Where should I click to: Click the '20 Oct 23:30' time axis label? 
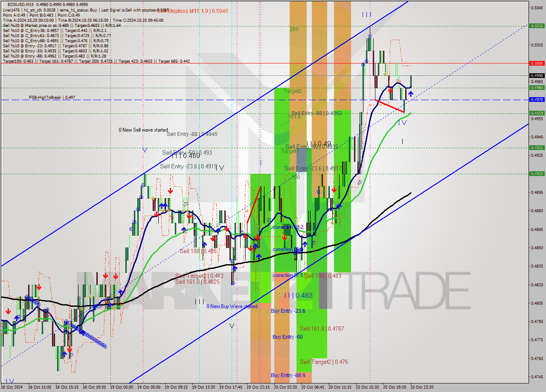pos(422,387)
